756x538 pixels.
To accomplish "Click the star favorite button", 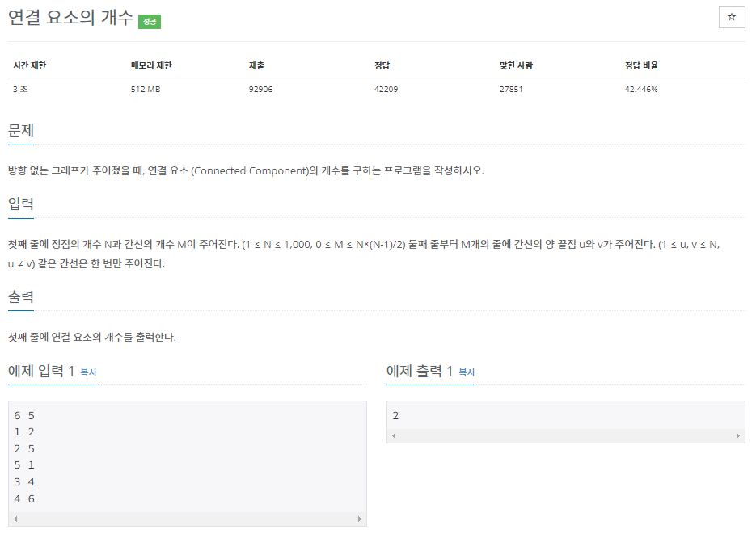I will point(732,17).
